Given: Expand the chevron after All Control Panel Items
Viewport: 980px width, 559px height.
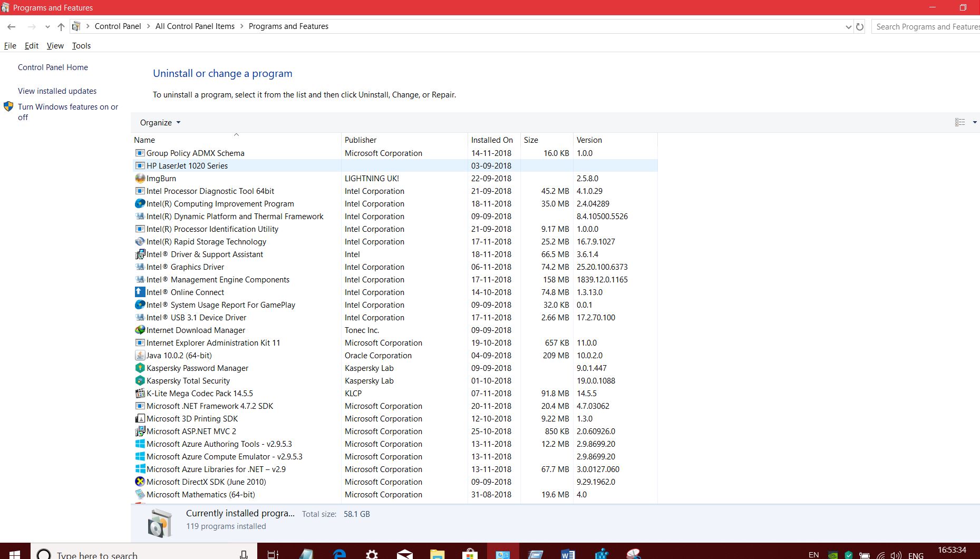Looking at the screenshot, I should [x=242, y=26].
